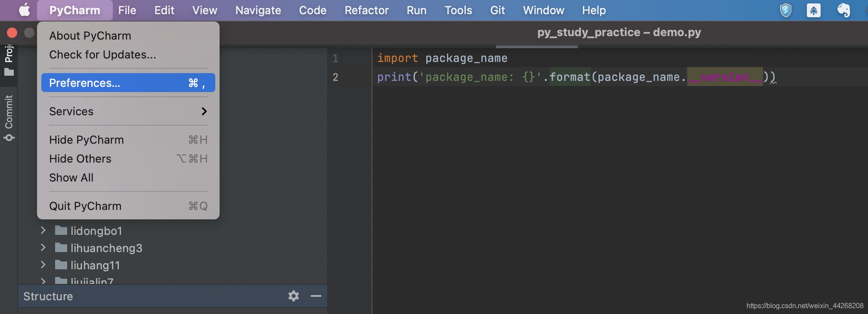Click the Evernote elephant icon in menu bar
Viewport: 868px width, 314px height.
tap(843, 10)
